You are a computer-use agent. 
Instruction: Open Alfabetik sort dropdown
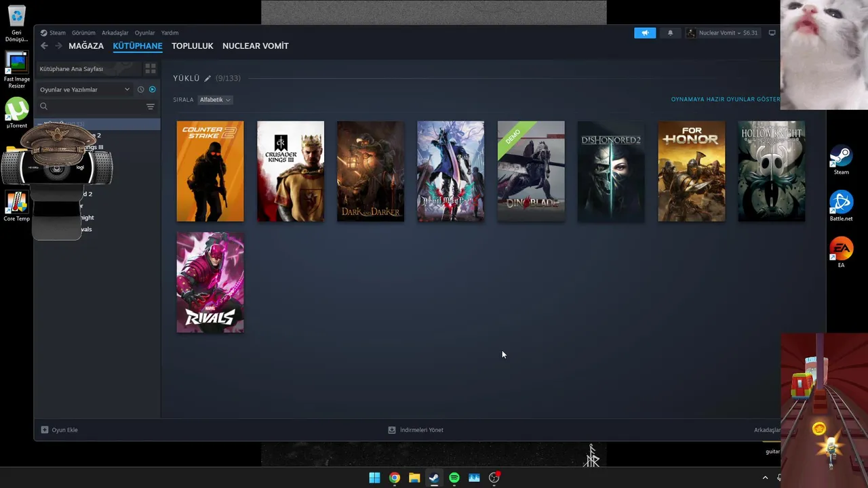(x=215, y=100)
